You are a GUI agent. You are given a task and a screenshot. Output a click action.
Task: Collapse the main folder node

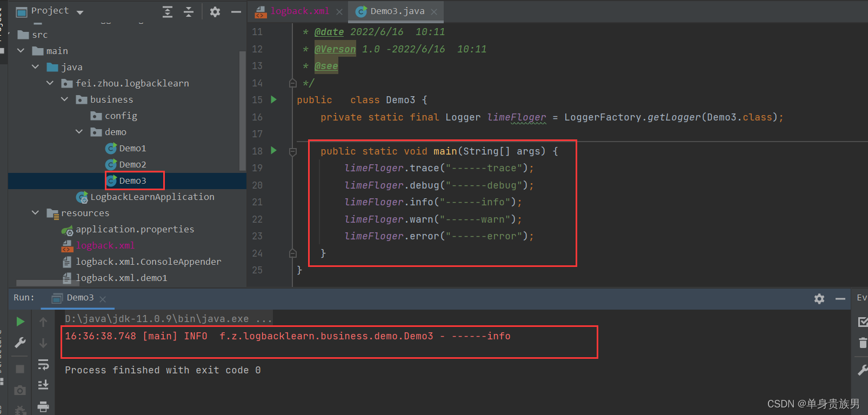pyautogui.click(x=21, y=51)
